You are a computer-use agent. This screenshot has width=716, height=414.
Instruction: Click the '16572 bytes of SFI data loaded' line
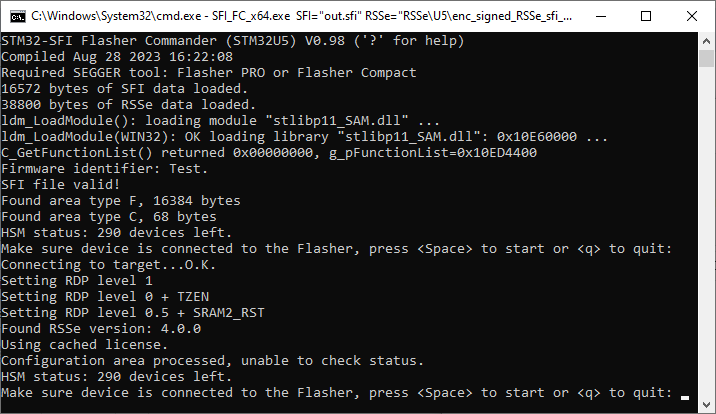pyautogui.click(x=124, y=89)
